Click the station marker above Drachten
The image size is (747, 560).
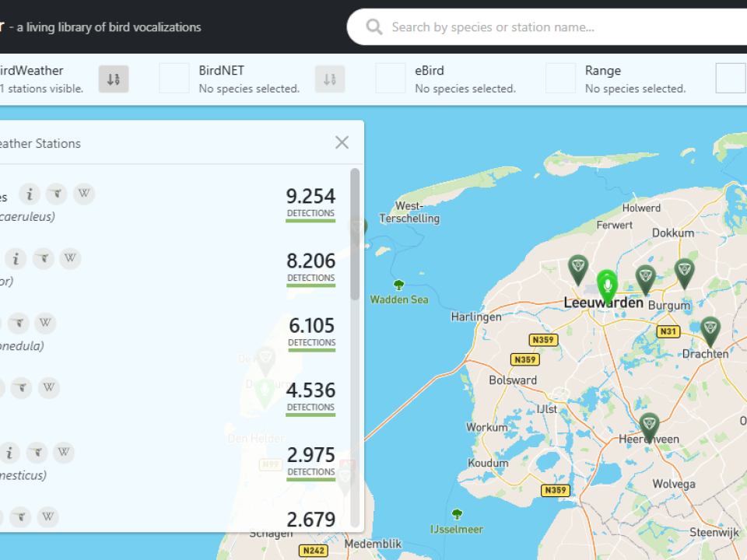point(709,330)
